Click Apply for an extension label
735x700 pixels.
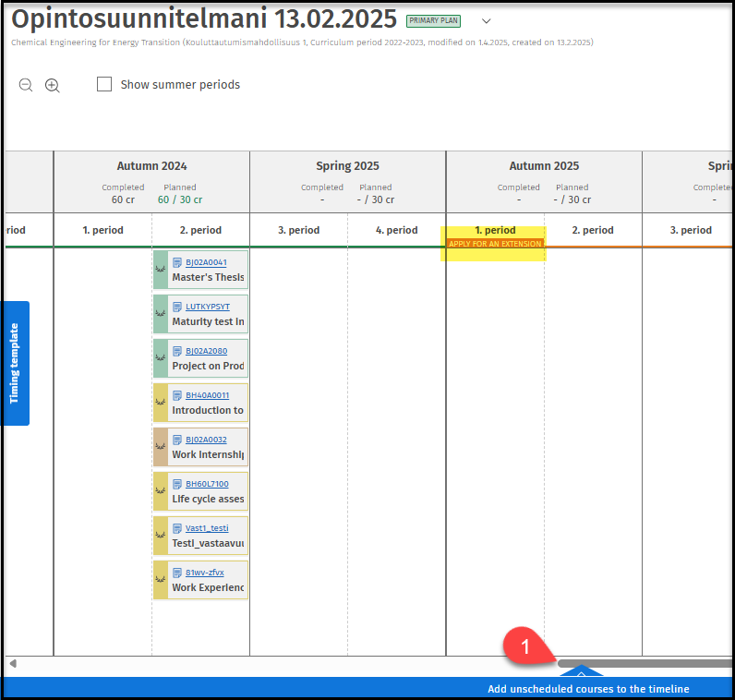tap(495, 244)
